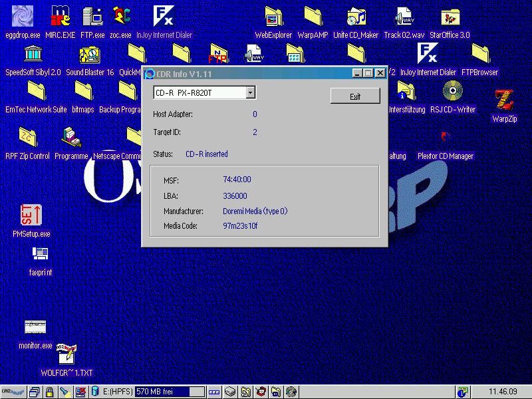Viewport: 532px width, 399px height.
Task: Launch monitor.exe from the desktop
Action: tap(35, 327)
